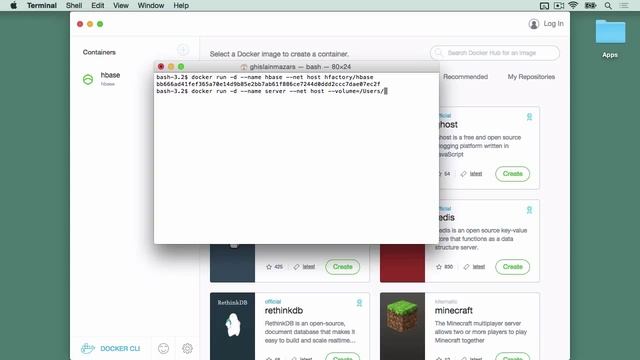Add new container with plus icon
640x360 pixels.
(x=183, y=50)
